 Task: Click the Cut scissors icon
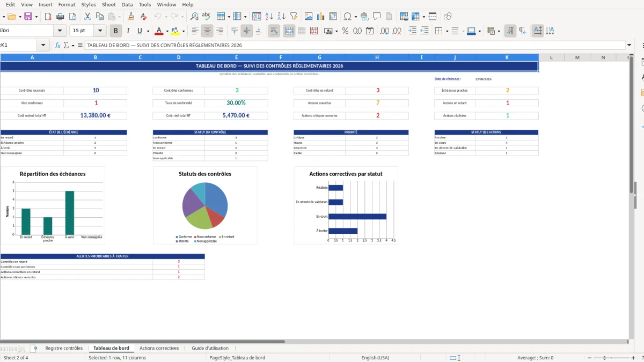pyautogui.click(x=88, y=17)
